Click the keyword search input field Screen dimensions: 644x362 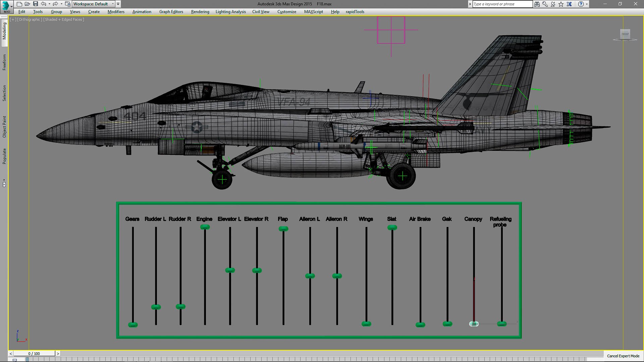click(x=502, y=4)
